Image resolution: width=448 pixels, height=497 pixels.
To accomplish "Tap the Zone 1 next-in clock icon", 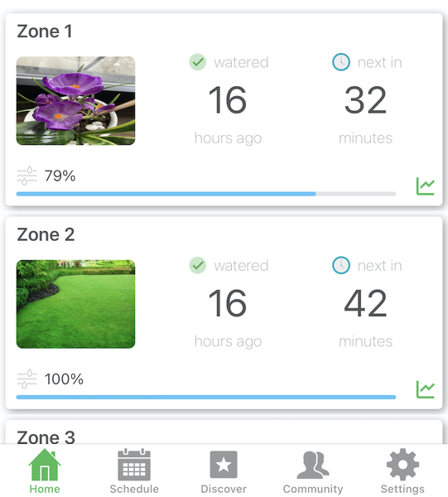I will tap(341, 62).
